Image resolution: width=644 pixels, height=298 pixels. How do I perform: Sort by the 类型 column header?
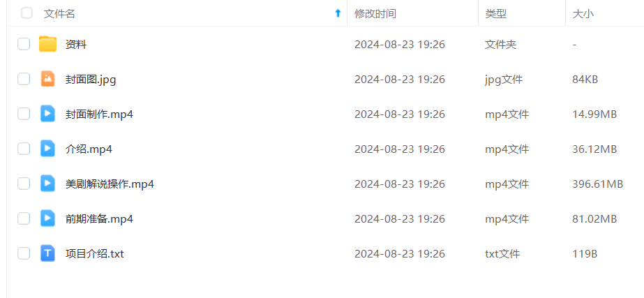495,14
